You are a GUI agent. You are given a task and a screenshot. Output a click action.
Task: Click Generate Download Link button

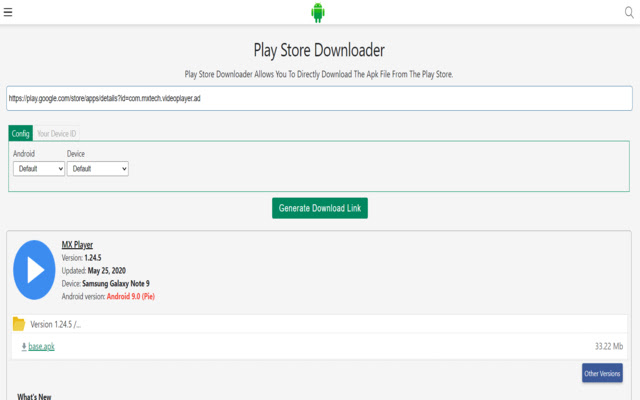pos(320,208)
